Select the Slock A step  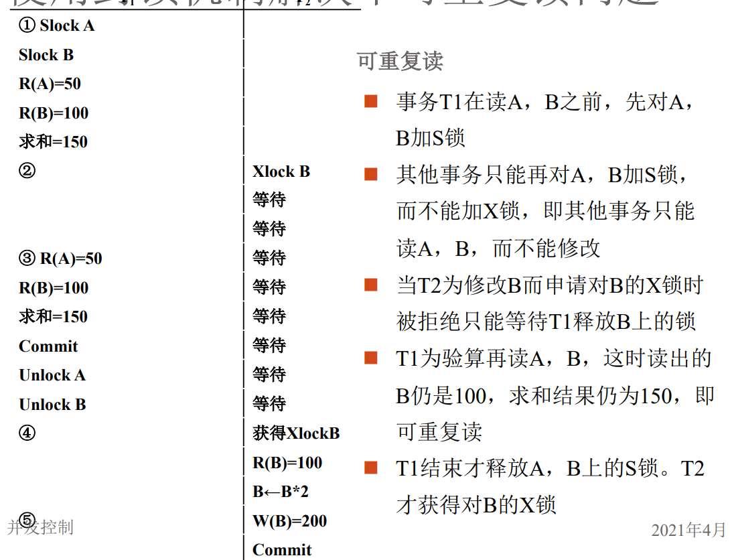click(x=67, y=26)
